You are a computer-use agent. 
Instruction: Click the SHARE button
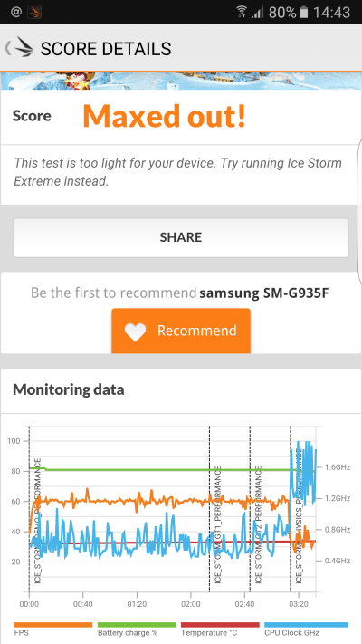pyautogui.click(x=181, y=237)
